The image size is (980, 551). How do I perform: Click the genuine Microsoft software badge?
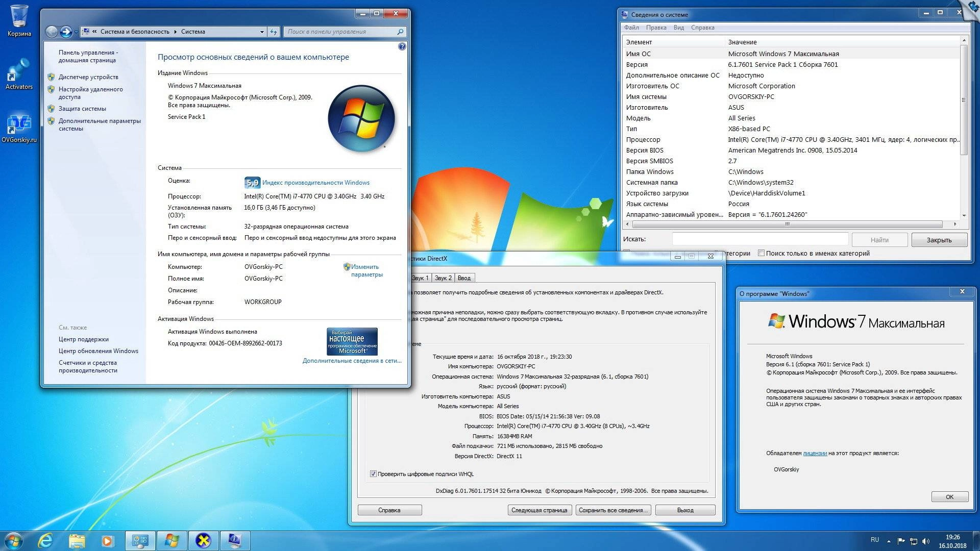pyautogui.click(x=352, y=341)
